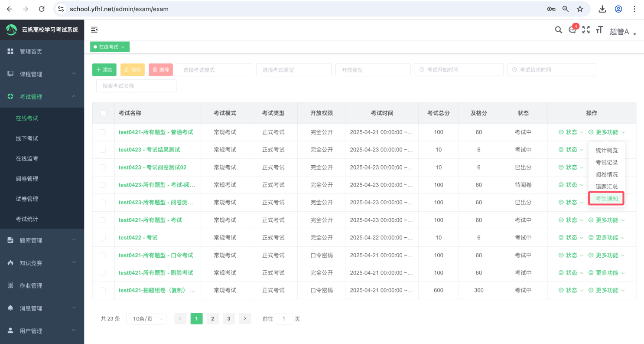View site information icon in address bar
Image resolution: width=644 pixels, height=344 pixels.
click(x=61, y=9)
